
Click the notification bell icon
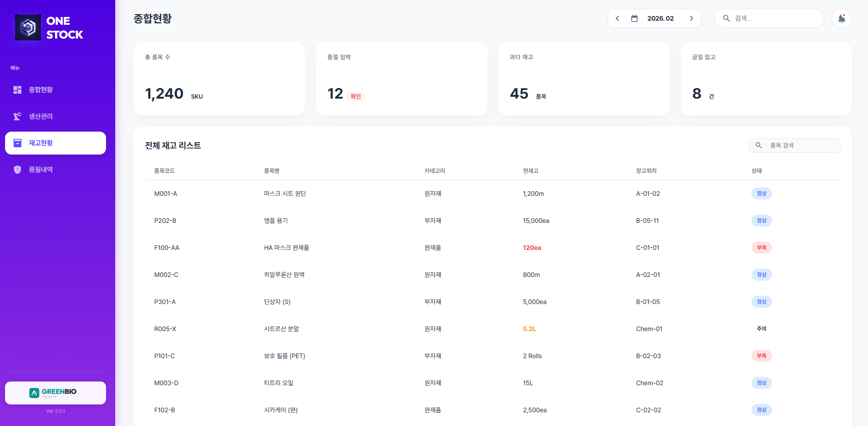(x=841, y=18)
